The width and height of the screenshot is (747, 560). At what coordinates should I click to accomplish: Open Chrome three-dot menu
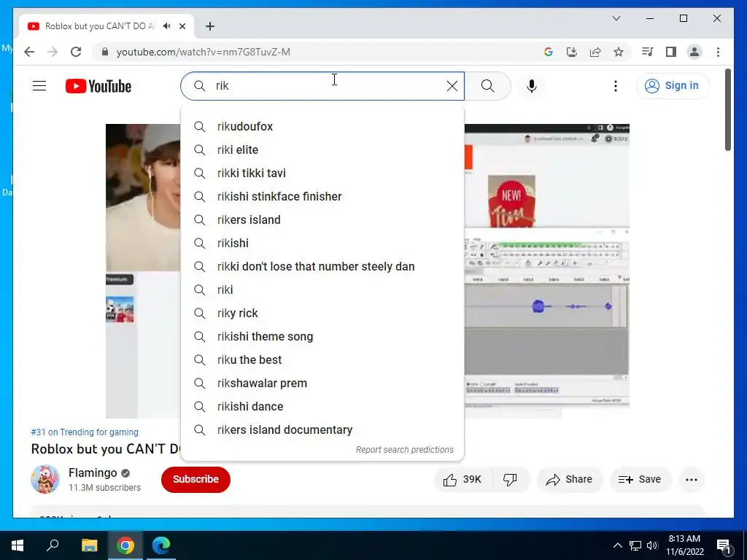[718, 52]
